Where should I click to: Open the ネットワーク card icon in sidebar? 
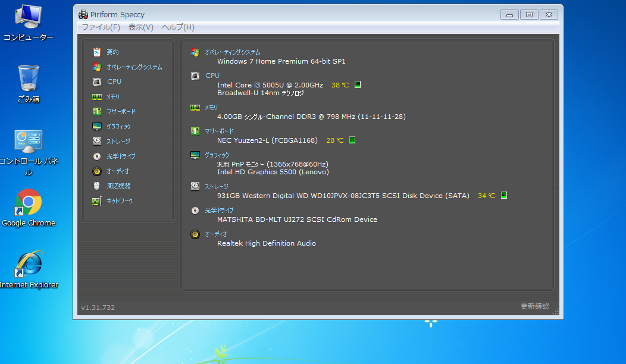click(x=96, y=201)
